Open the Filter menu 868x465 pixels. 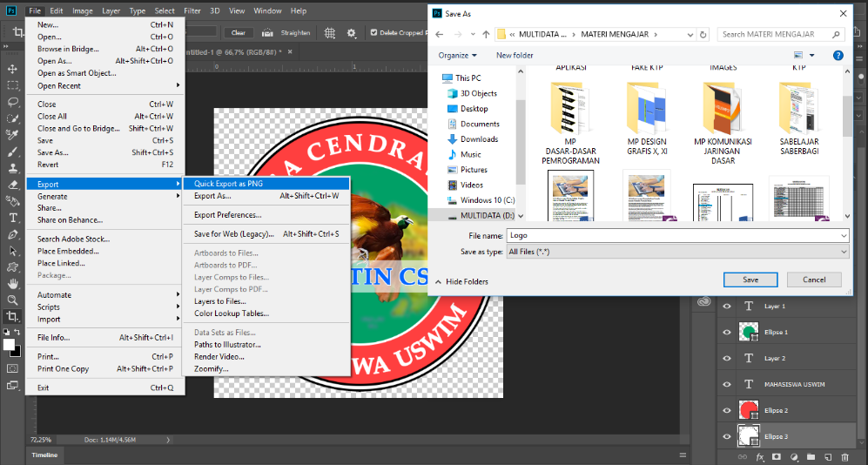[x=192, y=10]
